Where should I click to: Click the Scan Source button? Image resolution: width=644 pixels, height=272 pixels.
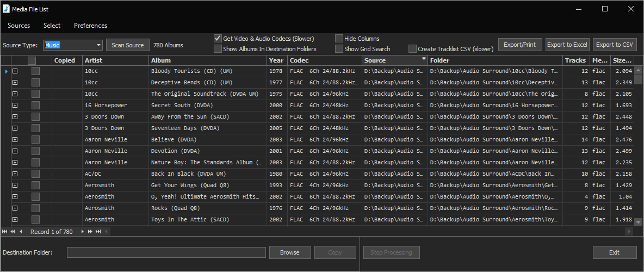click(x=127, y=45)
